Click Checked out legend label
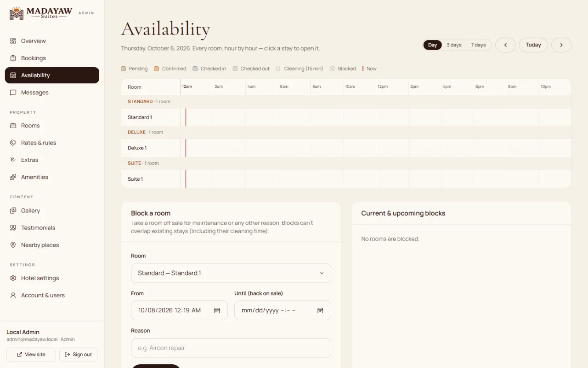Viewport: 588px width, 368px height. (255, 69)
